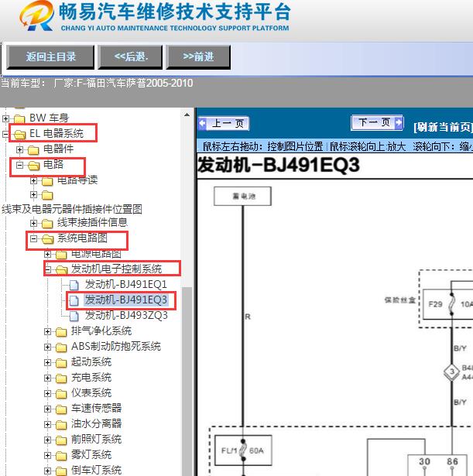Collapse the 电路 tree node
Screen dimensions: 473x476
19,165
